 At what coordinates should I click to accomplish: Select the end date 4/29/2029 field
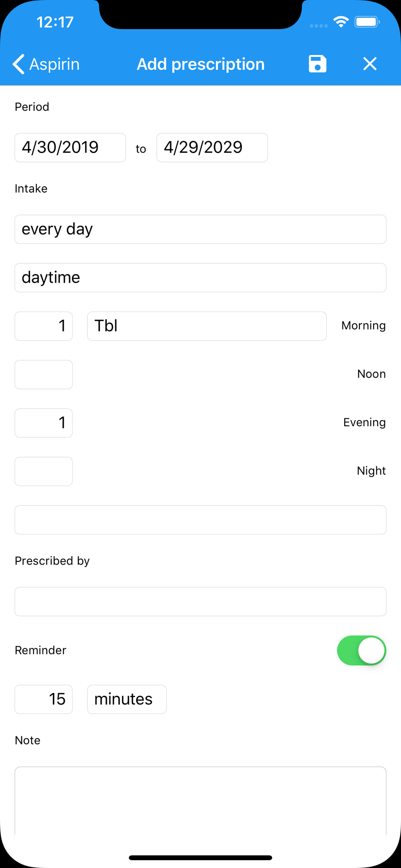tap(212, 148)
